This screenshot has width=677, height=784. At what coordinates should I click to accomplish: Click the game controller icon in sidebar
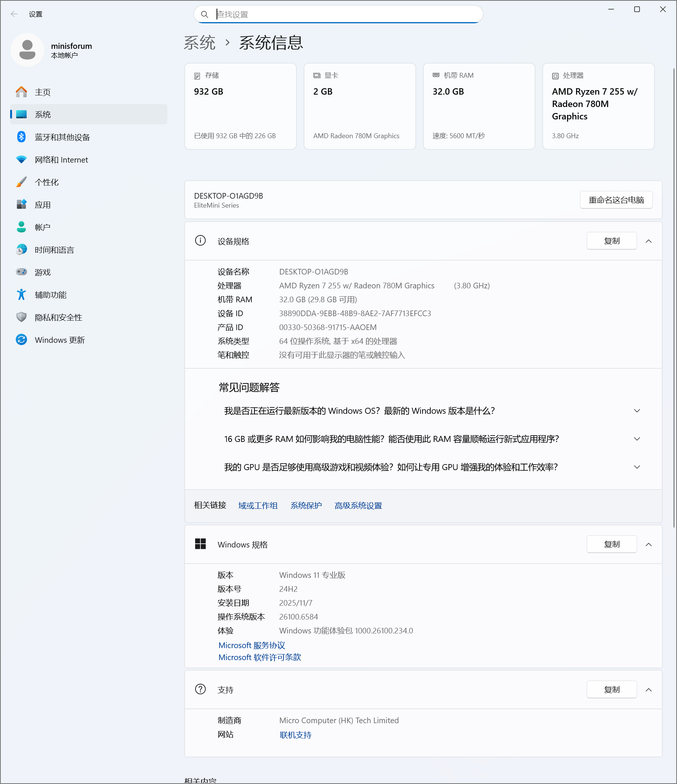tap(21, 272)
